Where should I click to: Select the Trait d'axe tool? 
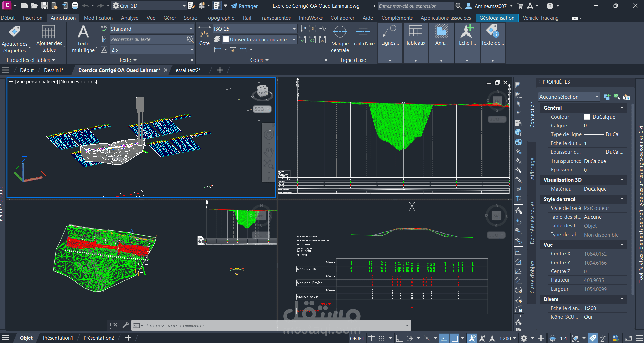tap(363, 36)
